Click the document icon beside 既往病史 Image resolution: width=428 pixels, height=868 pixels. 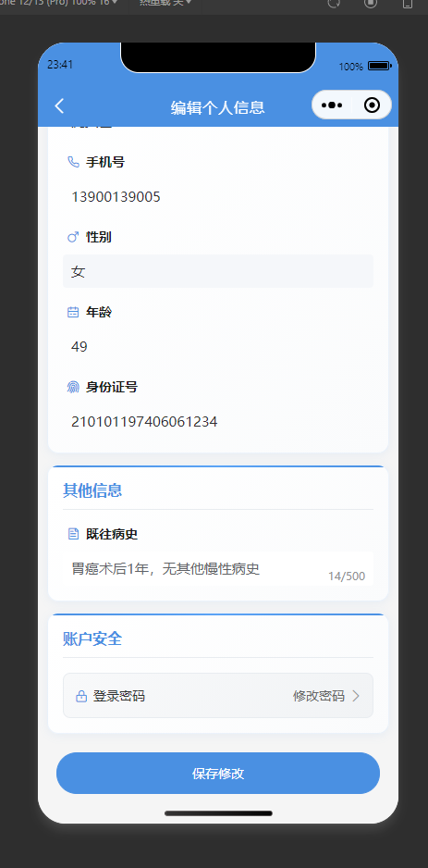tap(73, 534)
